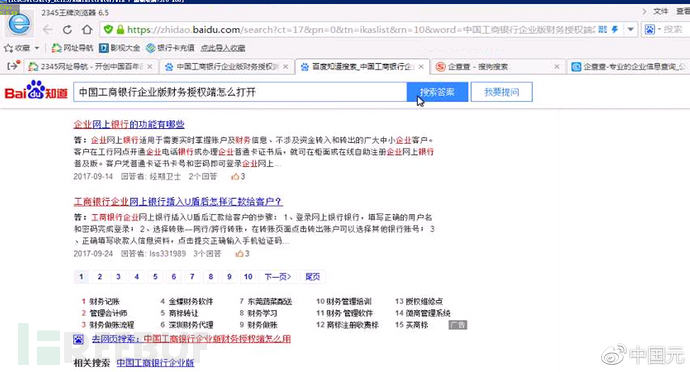Close the 百度知道搜索 tab
Image resolution: width=690 pixels, height=372 pixels.
pos(421,66)
